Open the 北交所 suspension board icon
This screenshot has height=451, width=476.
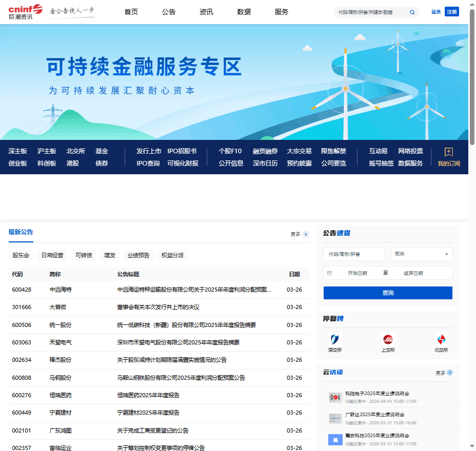pyautogui.click(x=441, y=338)
